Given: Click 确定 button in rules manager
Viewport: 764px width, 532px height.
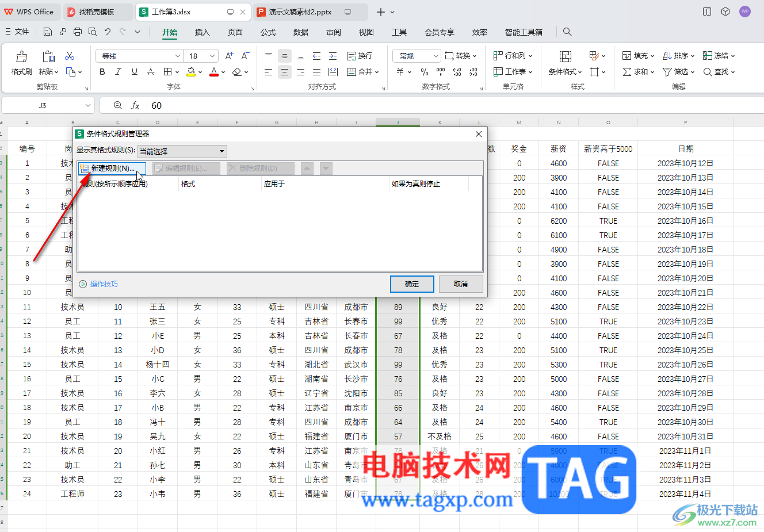Looking at the screenshot, I should coord(412,284).
